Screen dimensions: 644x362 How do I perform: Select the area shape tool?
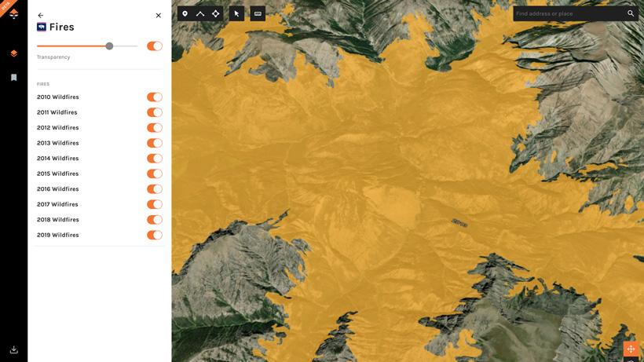pos(215,13)
